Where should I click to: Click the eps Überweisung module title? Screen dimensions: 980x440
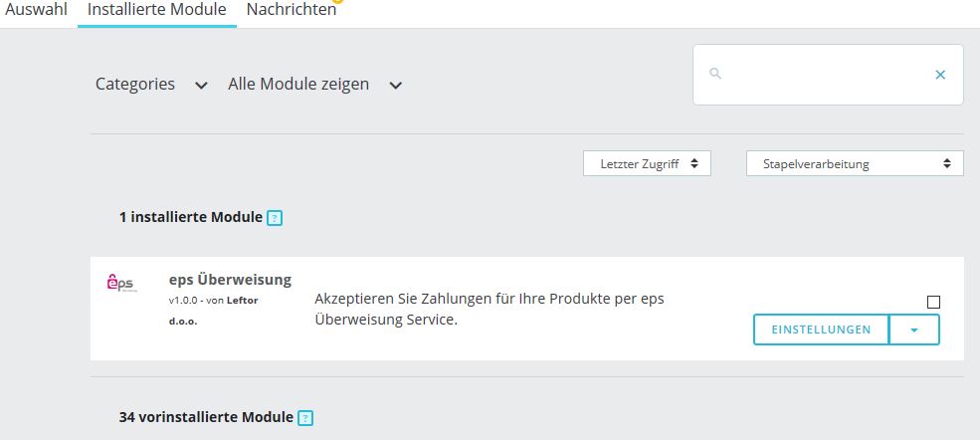[230, 280]
